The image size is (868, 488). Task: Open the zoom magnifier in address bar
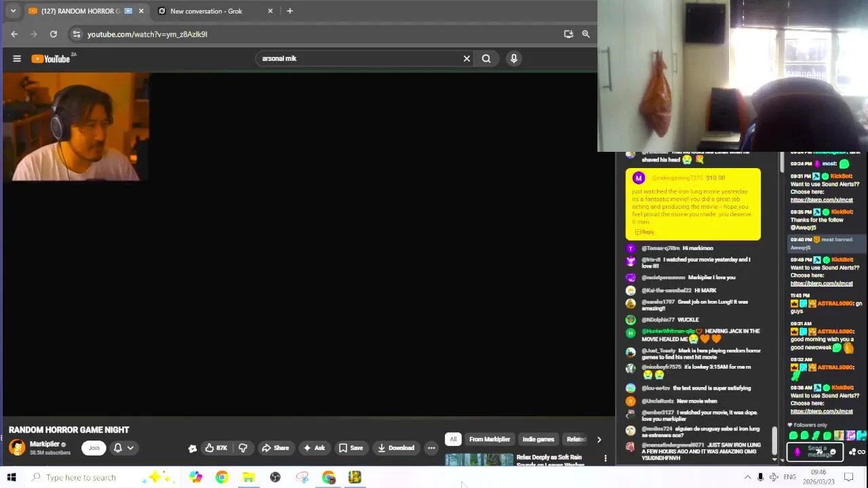point(586,34)
